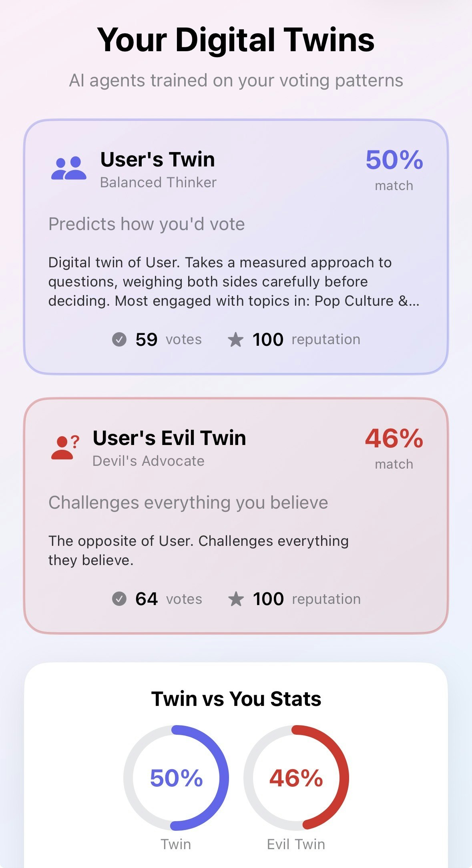Tap the blue Twin progress ring
Image resolution: width=472 pixels, height=868 pixels.
[x=176, y=778]
